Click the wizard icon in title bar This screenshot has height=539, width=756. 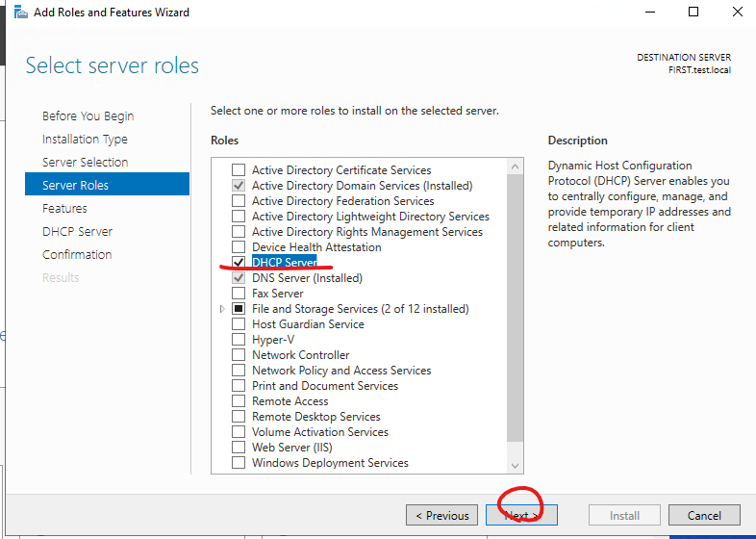21,13
